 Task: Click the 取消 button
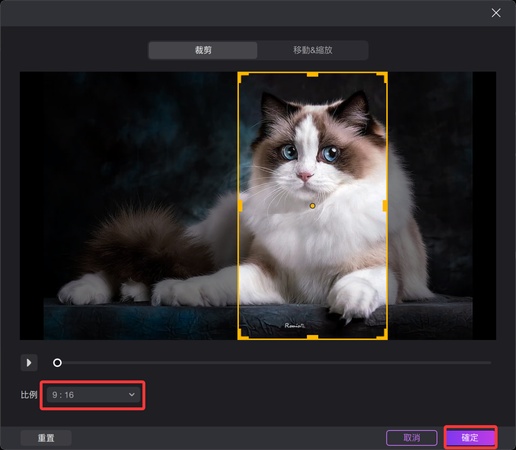point(412,438)
